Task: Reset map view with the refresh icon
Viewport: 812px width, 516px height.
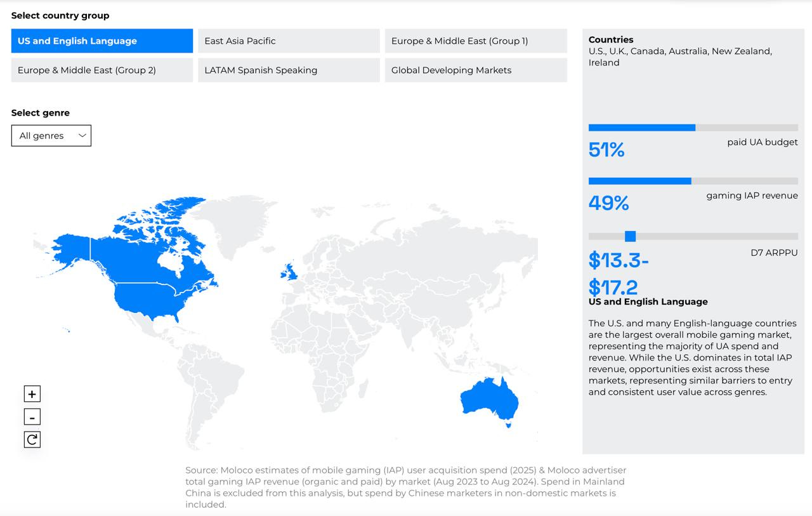Action: (32, 439)
